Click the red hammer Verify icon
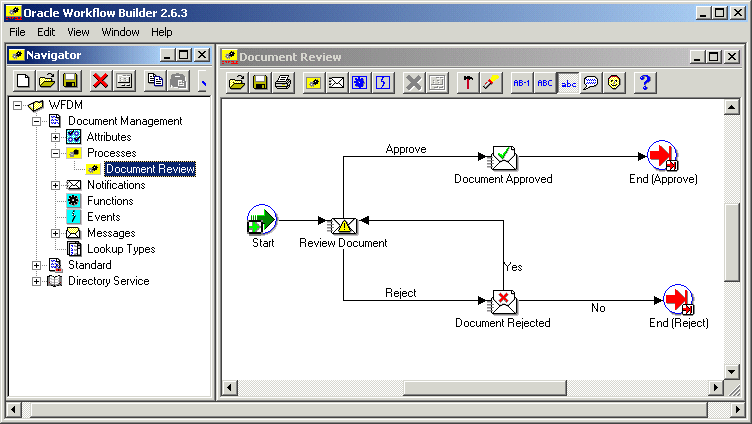 pyautogui.click(x=467, y=83)
